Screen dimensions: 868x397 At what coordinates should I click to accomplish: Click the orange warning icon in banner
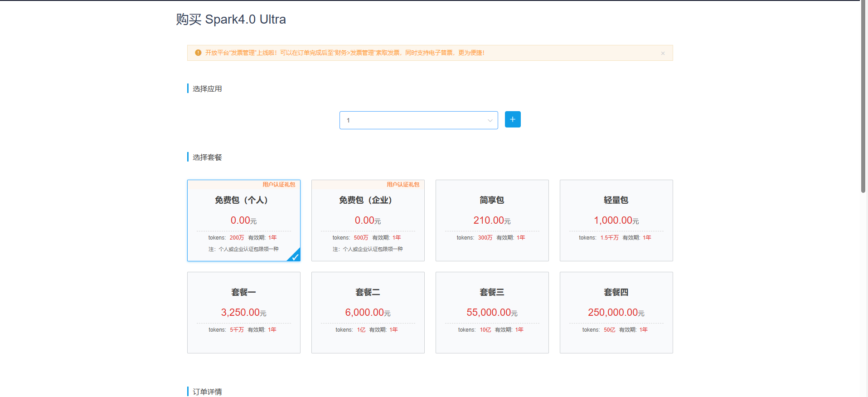point(198,53)
